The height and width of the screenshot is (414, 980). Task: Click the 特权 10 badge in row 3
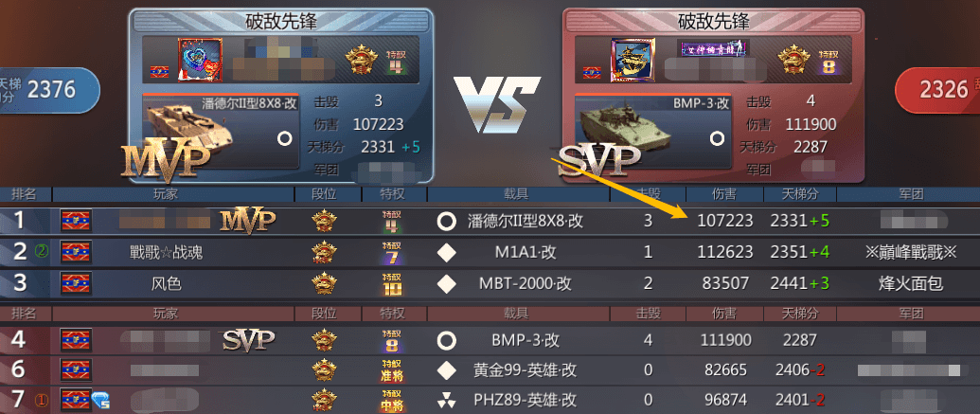393,284
